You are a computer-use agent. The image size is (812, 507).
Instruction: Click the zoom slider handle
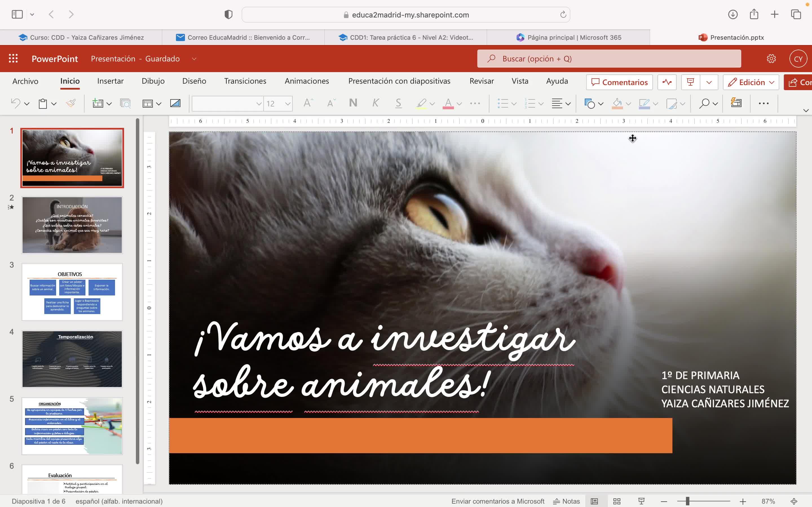[x=687, y=501]
